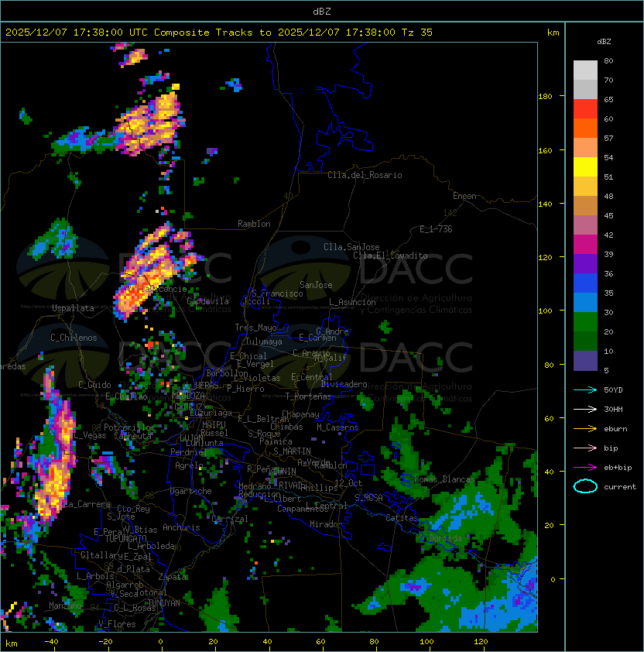Image resolution: width=644 pixels, height=652 pixels.
Task: Click the white 30HM track arrow in legend
Action: point(585,409)
